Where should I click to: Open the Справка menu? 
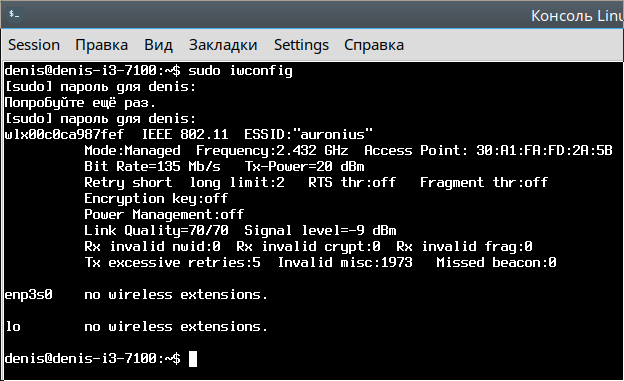[x=374, y=45]
